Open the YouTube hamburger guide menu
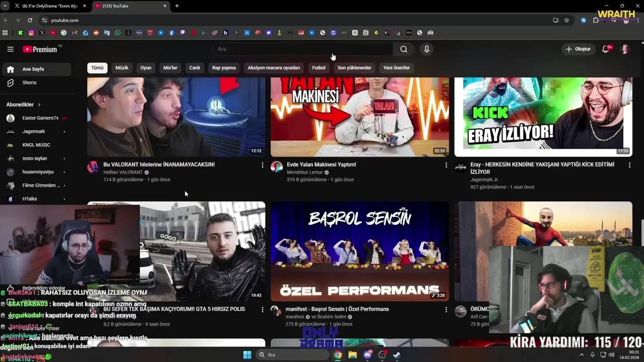The height and width of the screenshot is (362, 644). 10,49
